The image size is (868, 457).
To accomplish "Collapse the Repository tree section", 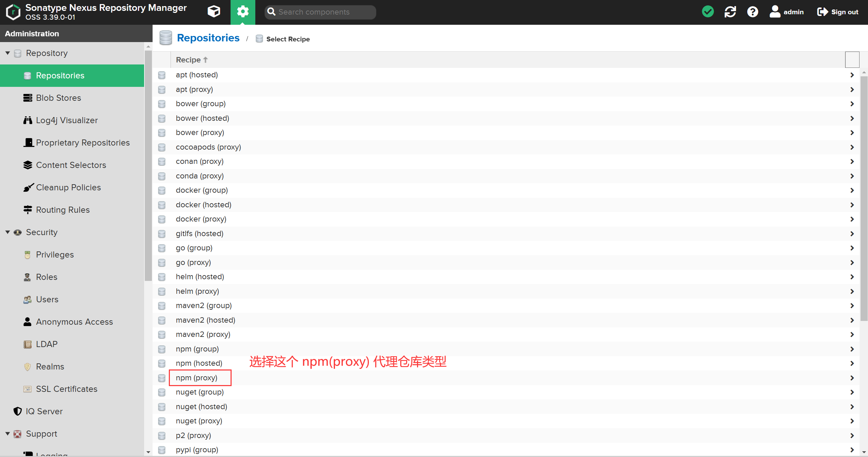I will [7, 53].
